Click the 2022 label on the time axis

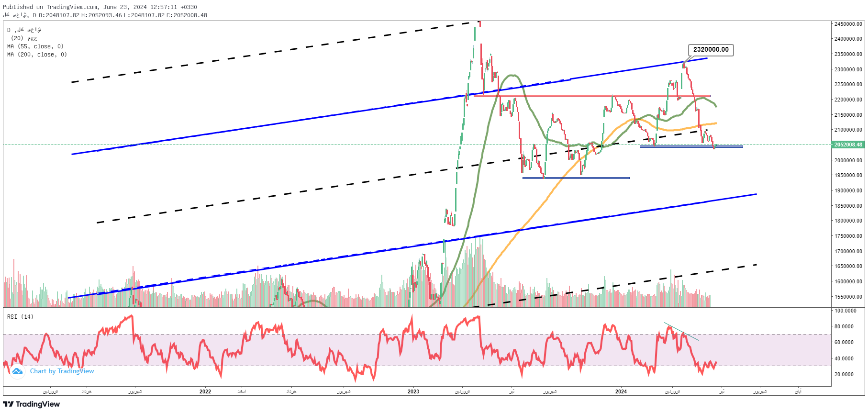tap(205, 391)
